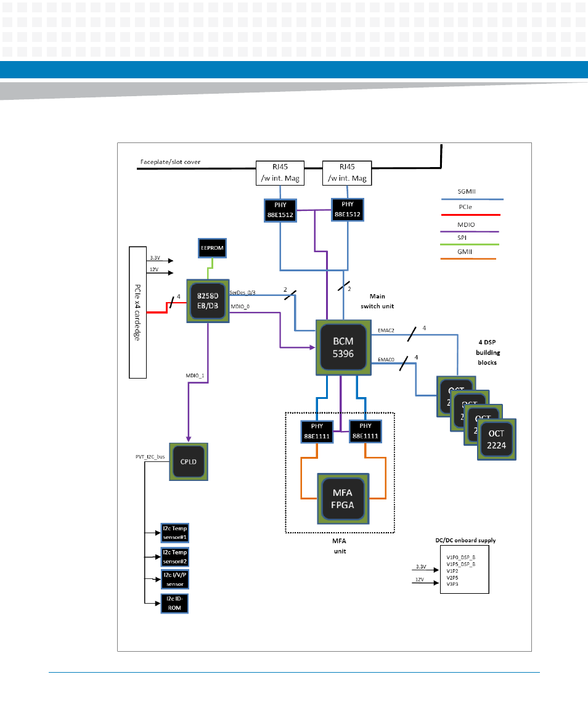
Task: Click the front OCT 2224 DSP block
Action: point(497,440)
